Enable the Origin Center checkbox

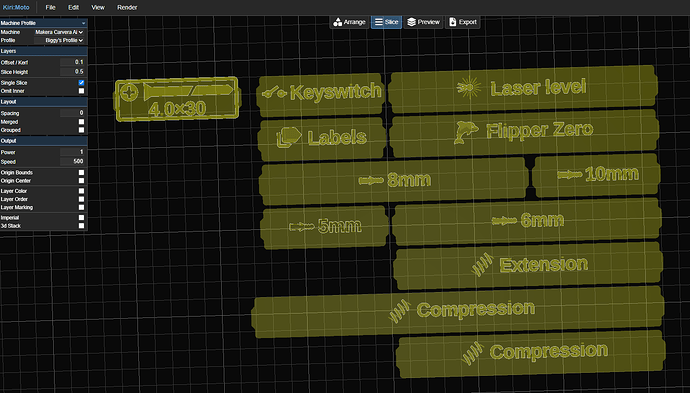[81, 180]
